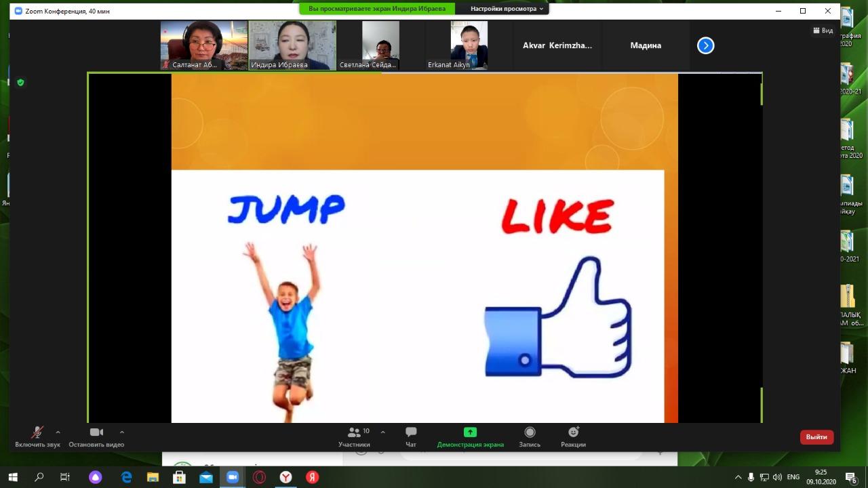The image size is (868, 488).
Task: Expand the audio options arrow
Action: pyautogui.click(x=58, y=432)
